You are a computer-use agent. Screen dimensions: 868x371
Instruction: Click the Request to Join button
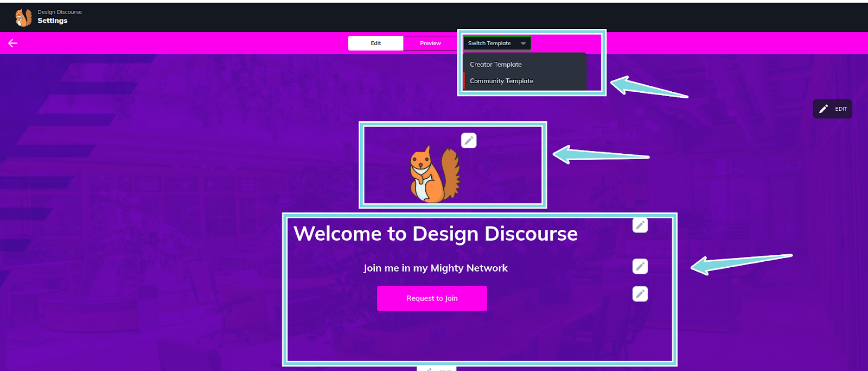(x=432, y=298)
